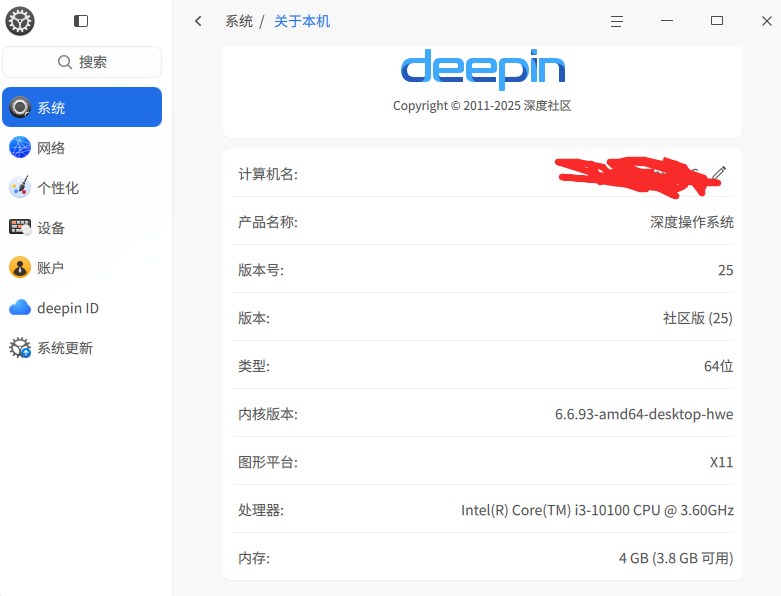
Task: Open the deepin ID cloud icon
Action: pyautogui.click(x=20, y=308)
